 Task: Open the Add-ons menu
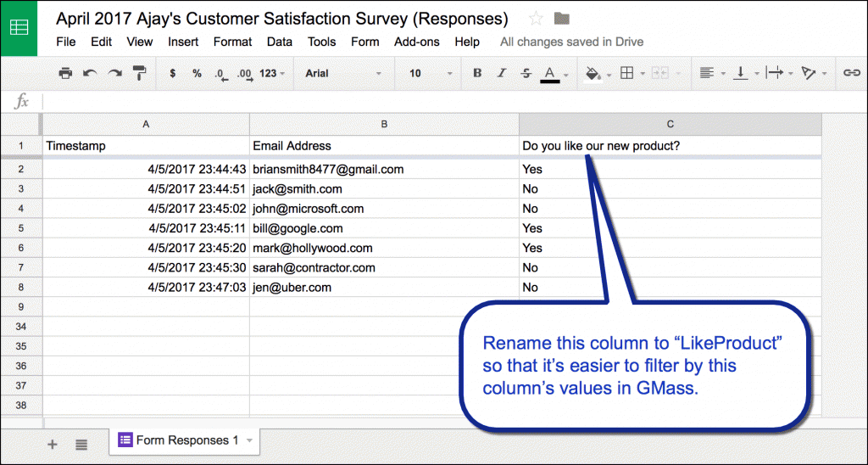click(417, 42)
